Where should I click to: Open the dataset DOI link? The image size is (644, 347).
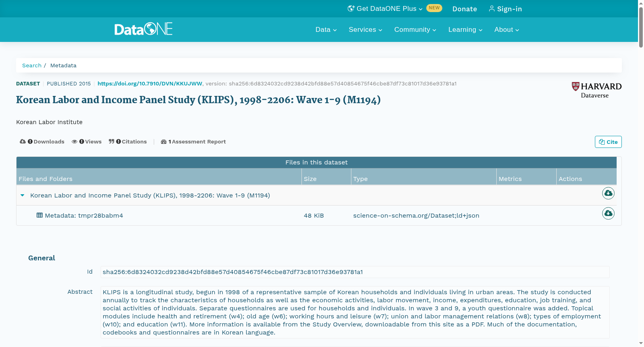pos(150,83)
